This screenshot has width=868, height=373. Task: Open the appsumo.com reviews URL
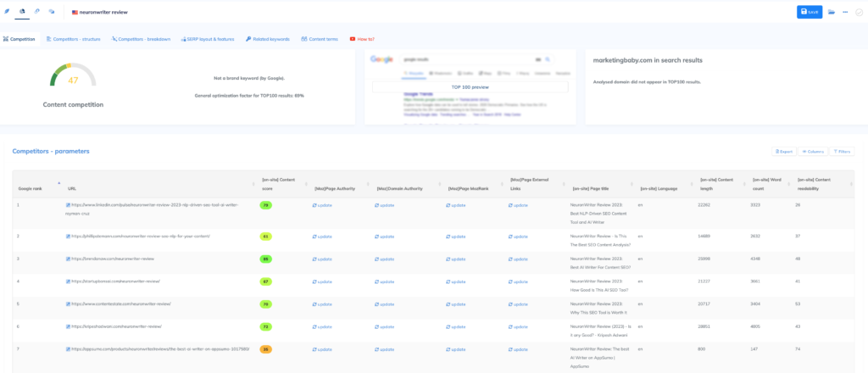[160, 349]
